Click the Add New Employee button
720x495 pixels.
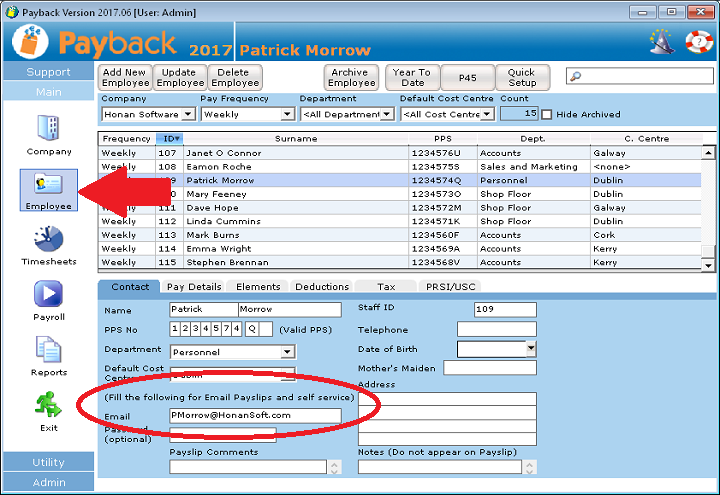[125, 77]
